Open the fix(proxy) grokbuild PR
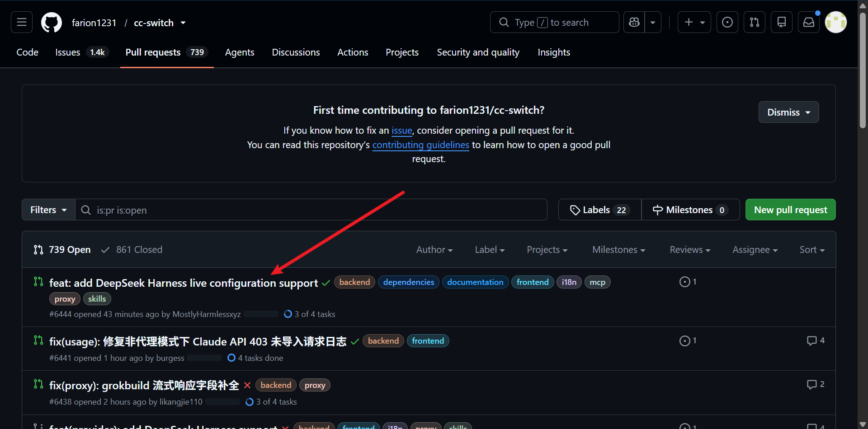This screenshot has width=868, height=429. (144, 385)
